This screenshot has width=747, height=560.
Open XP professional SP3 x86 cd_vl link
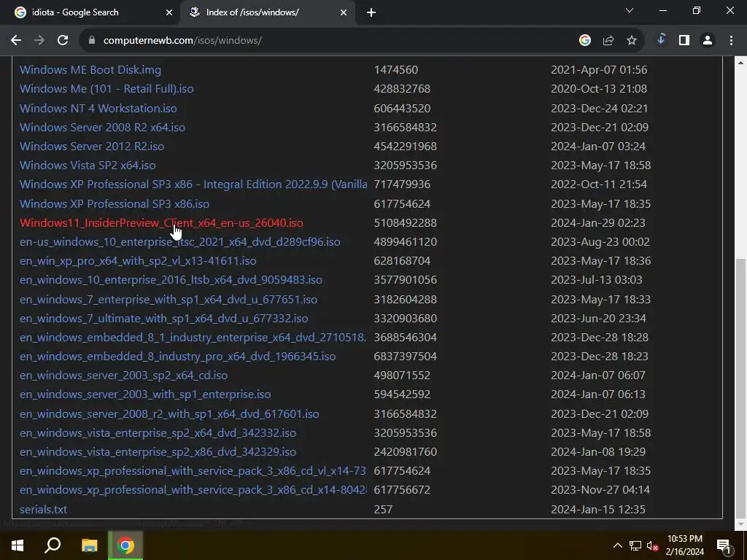coord(193,472)
